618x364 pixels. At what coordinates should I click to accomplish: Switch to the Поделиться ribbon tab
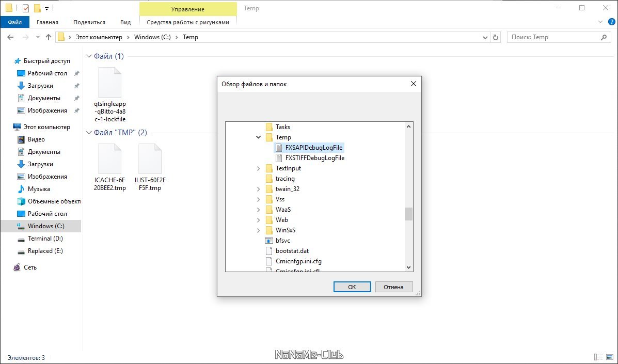(89, 22)
